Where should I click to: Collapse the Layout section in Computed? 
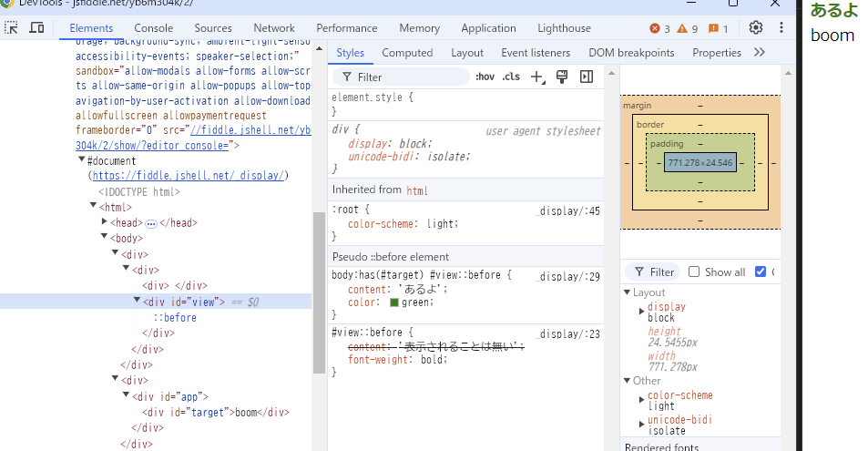[628, 292]
